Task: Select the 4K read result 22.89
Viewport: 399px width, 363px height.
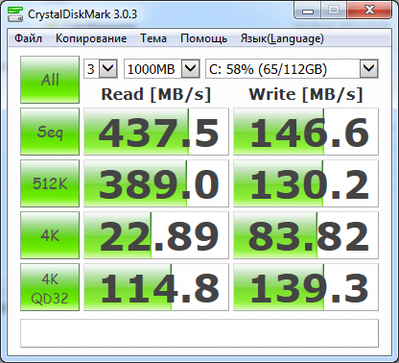Action: pos(156,235)
